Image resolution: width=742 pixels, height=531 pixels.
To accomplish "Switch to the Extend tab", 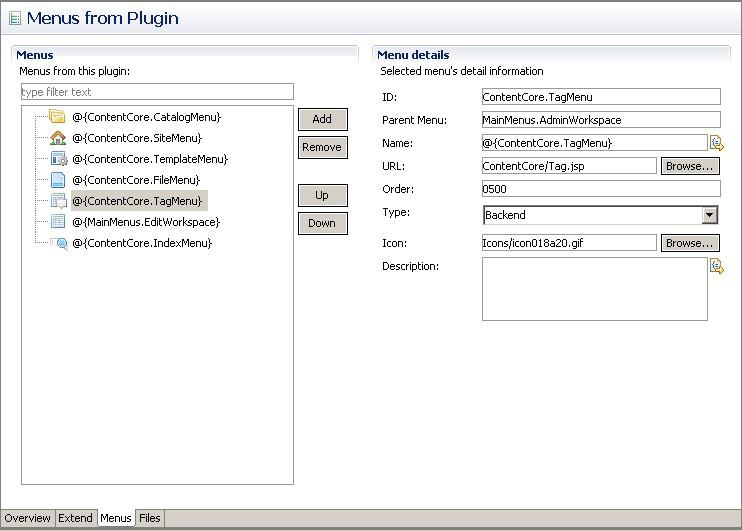I will point(75,518).
